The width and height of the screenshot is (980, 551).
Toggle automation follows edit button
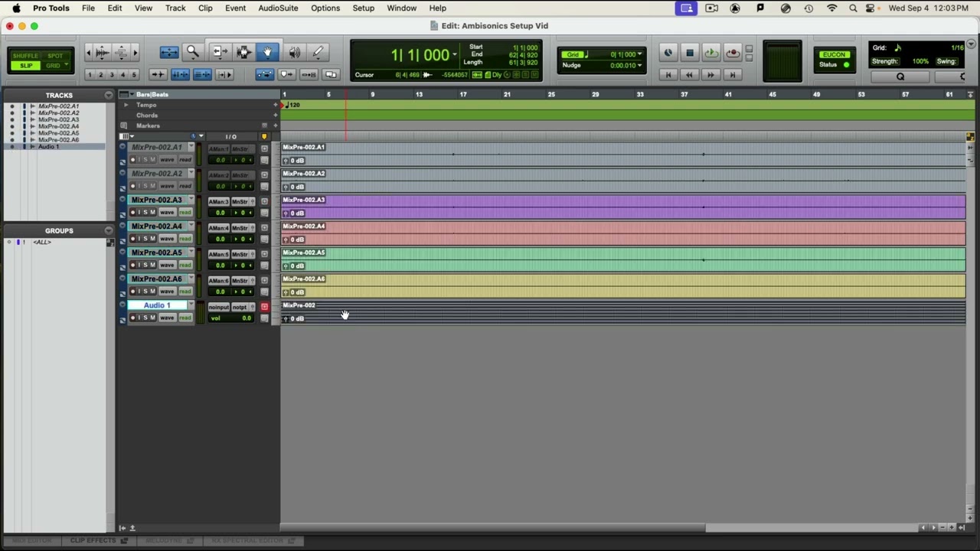[x=265, y=74]
